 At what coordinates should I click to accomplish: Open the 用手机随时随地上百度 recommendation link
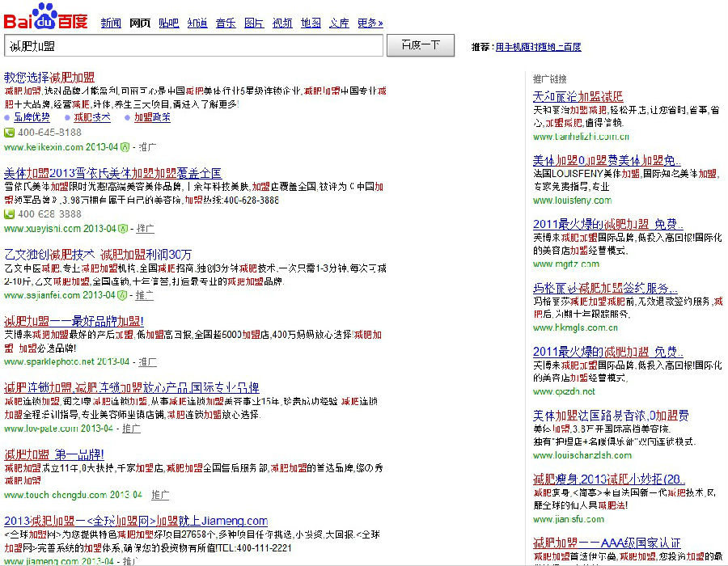point(538,47)
